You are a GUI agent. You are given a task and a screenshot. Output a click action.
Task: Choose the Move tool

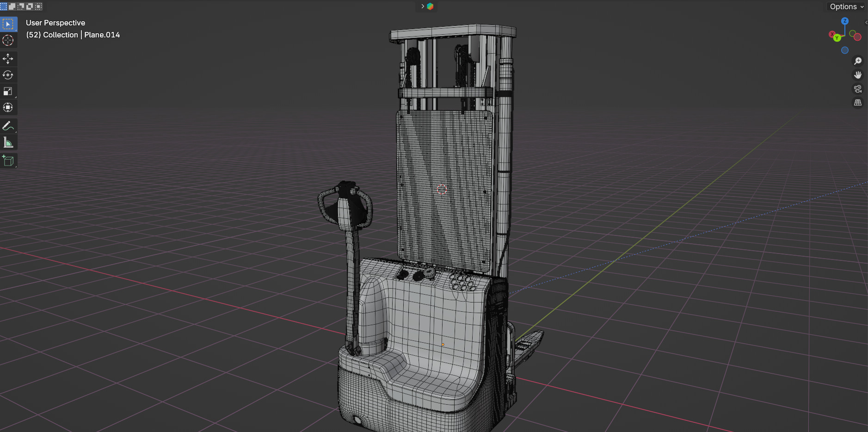click(x=8, y=59)
